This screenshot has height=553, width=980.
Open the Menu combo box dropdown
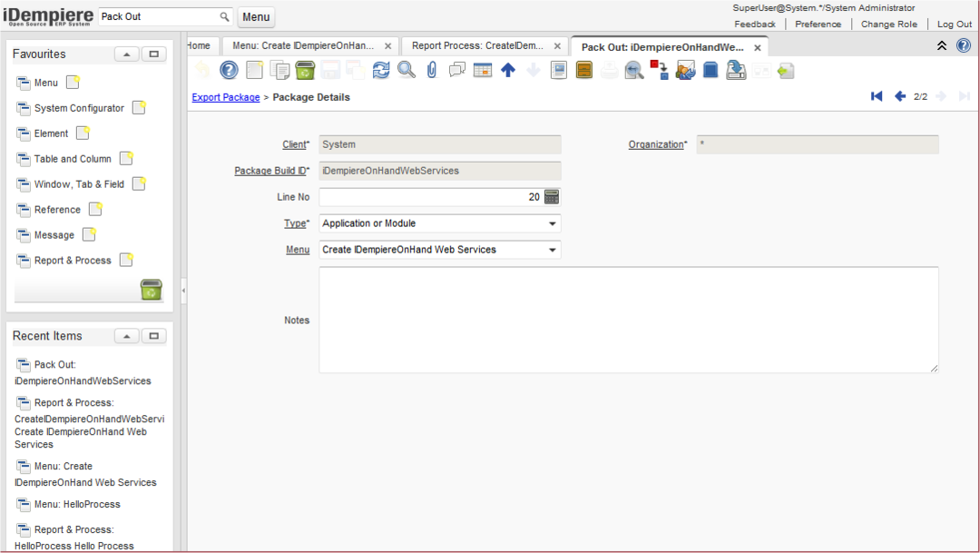pyautogui.click(x=552, y=250)
